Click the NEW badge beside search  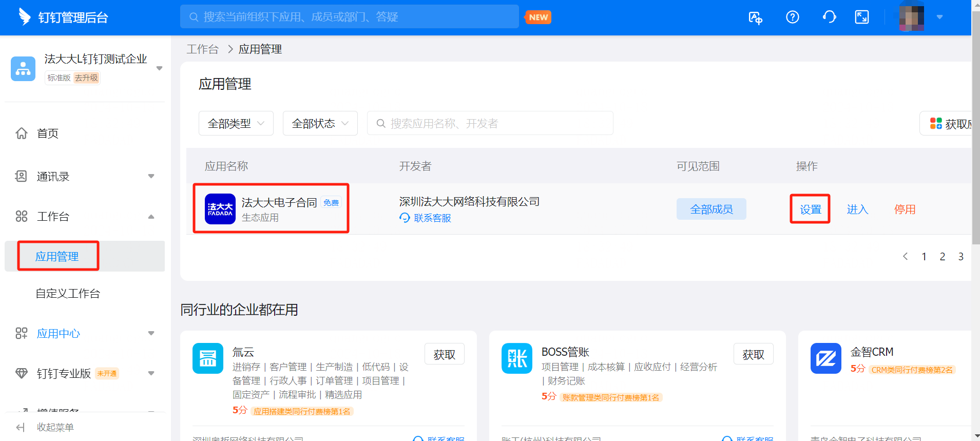(538, 17)
